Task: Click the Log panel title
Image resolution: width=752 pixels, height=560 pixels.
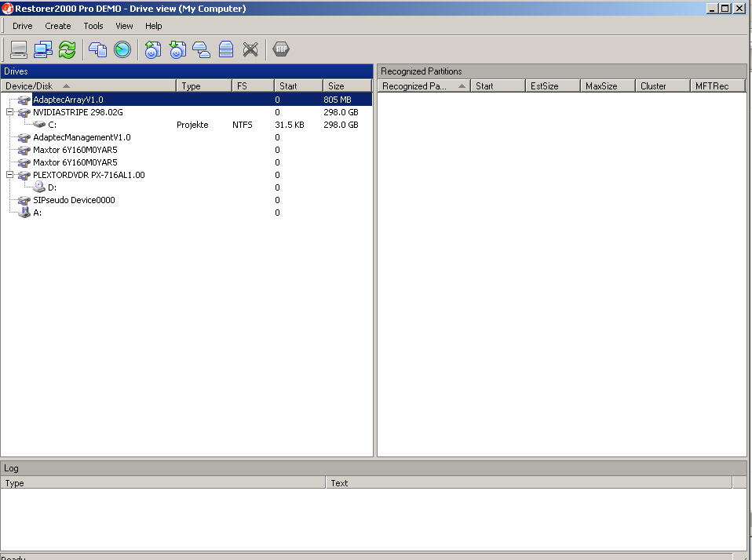Action: [x=374, y=468]
